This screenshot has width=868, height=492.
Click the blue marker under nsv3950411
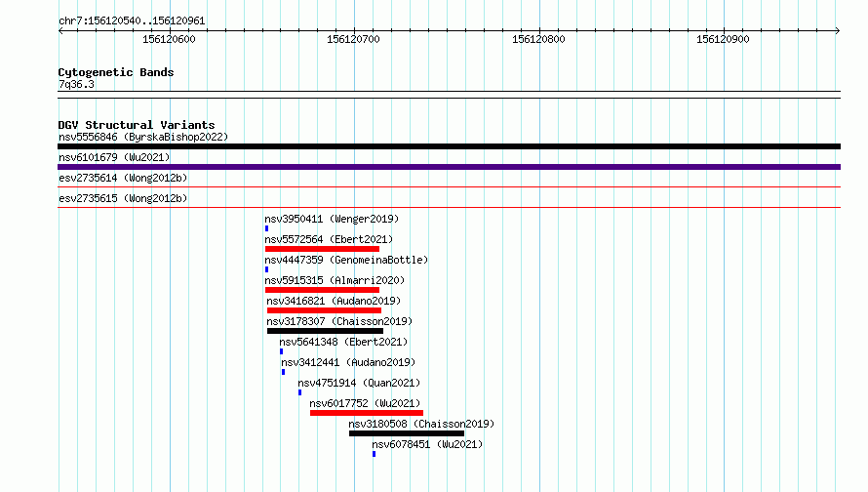click(x=267, y=228)
